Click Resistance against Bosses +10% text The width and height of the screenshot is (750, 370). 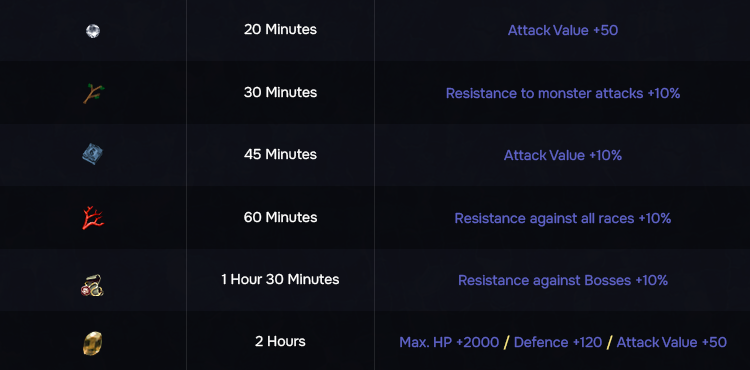pyautogui.click(x=563, y=280)
